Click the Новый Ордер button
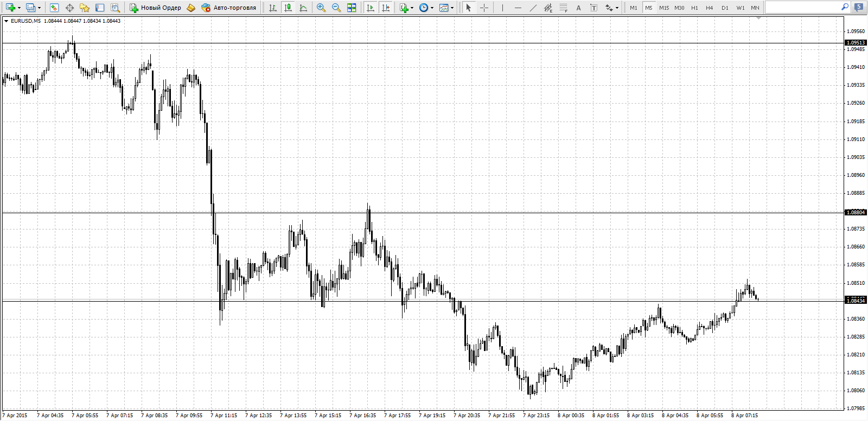Image resolution: width=868 pixels, height=421 pixels. click(x=155, y=8)
